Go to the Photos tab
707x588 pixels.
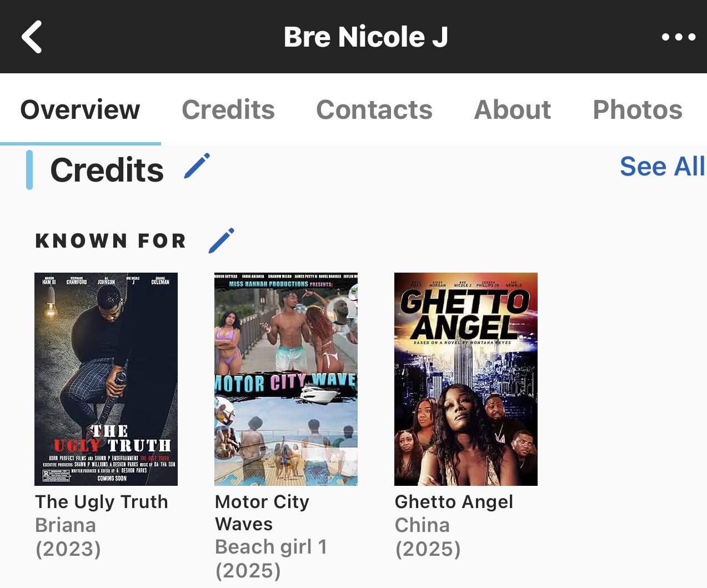click(638, 109)
